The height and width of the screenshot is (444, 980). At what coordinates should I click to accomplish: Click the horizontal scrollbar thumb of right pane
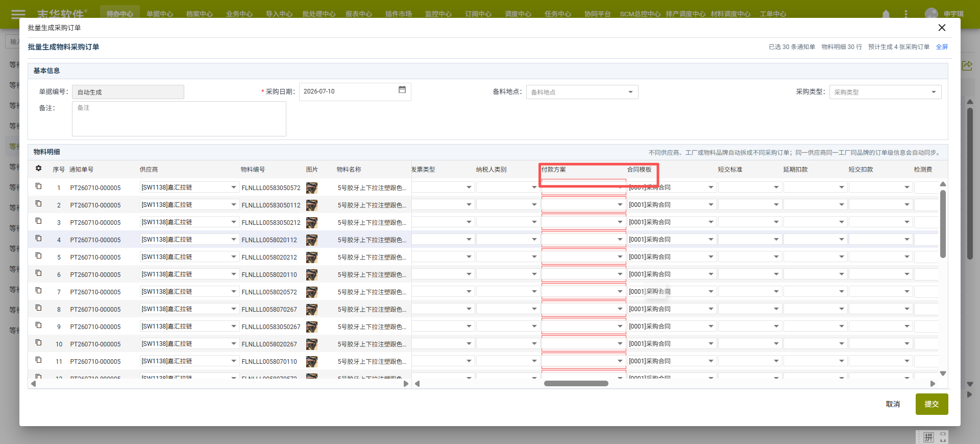576,384
